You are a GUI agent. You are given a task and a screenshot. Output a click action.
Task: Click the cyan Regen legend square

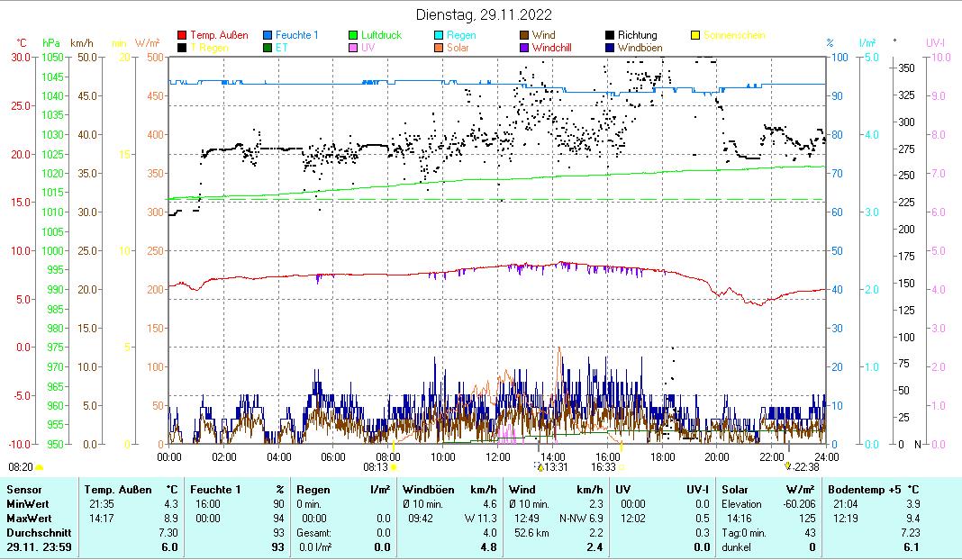[x=439, y=36]
